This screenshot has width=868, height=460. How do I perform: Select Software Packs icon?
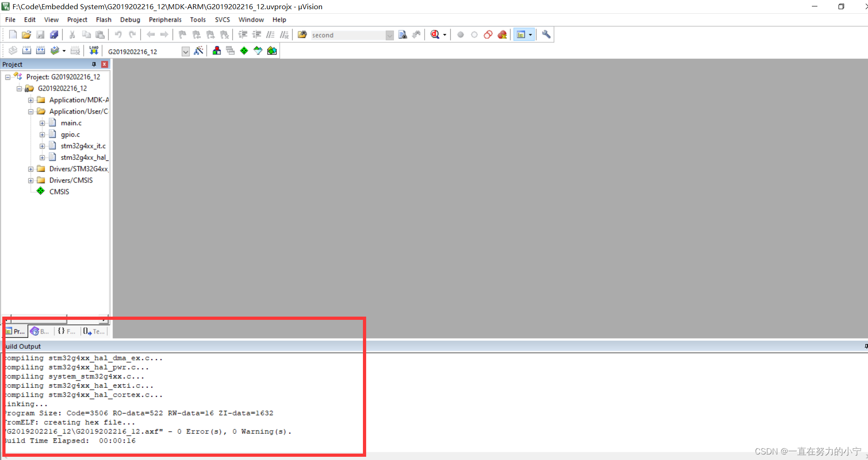(258, 51)
